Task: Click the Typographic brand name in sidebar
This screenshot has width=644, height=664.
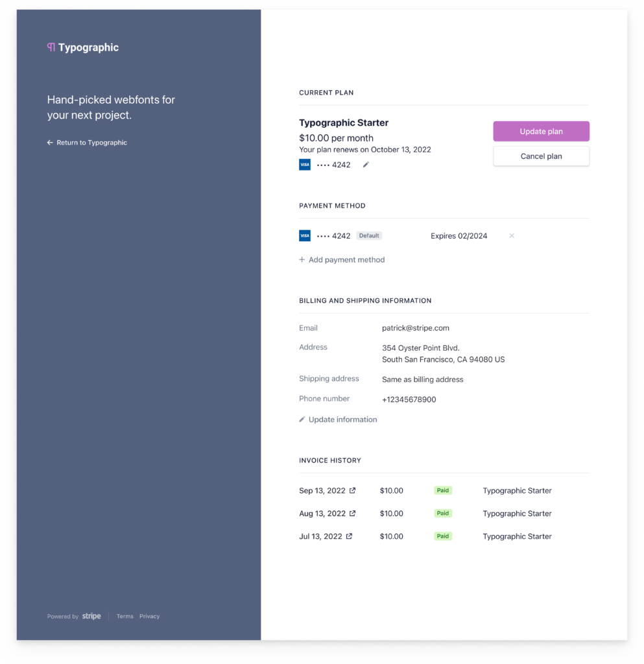Action: pos(88,47)
